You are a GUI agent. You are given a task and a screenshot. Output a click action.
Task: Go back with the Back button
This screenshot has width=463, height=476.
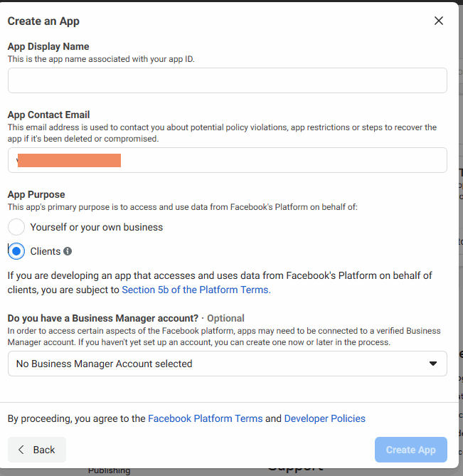coord(37,450)
